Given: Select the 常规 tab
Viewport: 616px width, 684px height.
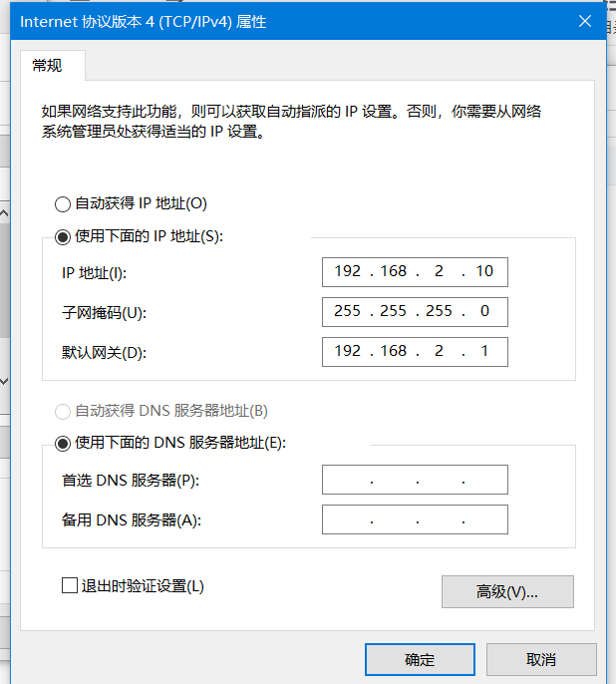Looking at the screenshot, I should click(x=47, y=66).
